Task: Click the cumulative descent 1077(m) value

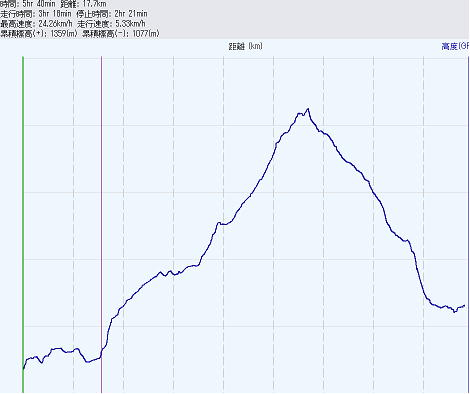Action: [x=146, y=33]
